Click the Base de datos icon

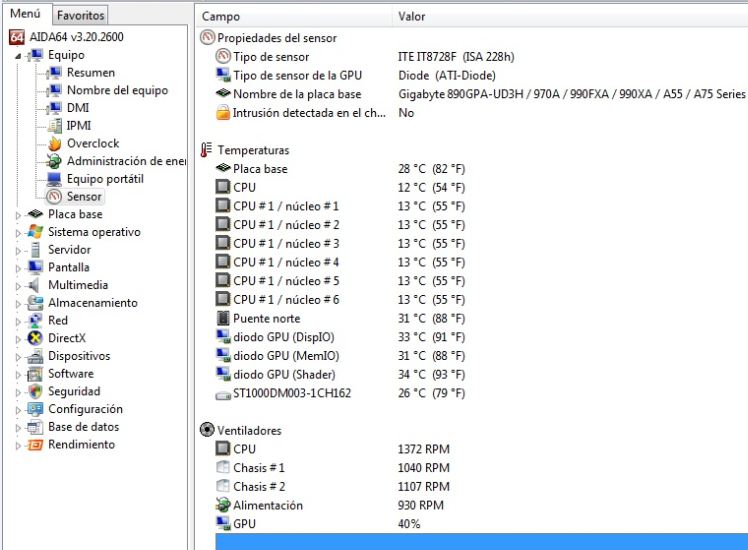[x=35, y=427]
